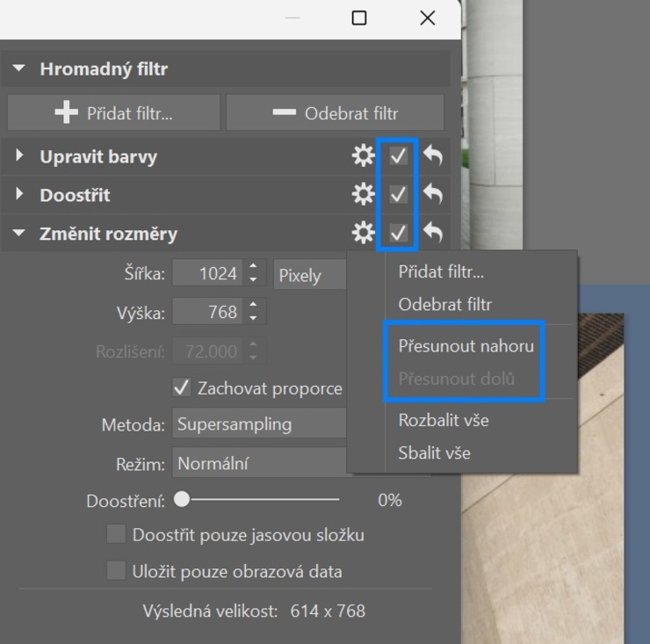Select Rozbalit vše menu item

[x=444, y=420]
